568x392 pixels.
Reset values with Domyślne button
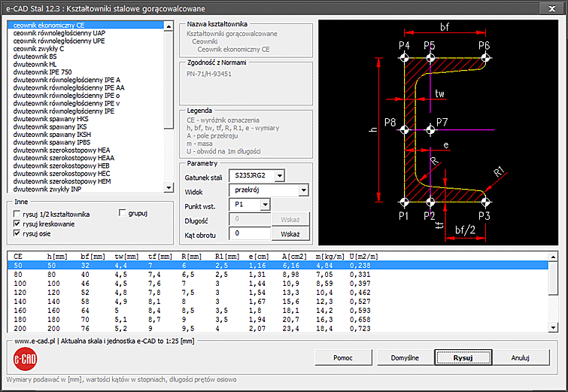tap(404, 357)
